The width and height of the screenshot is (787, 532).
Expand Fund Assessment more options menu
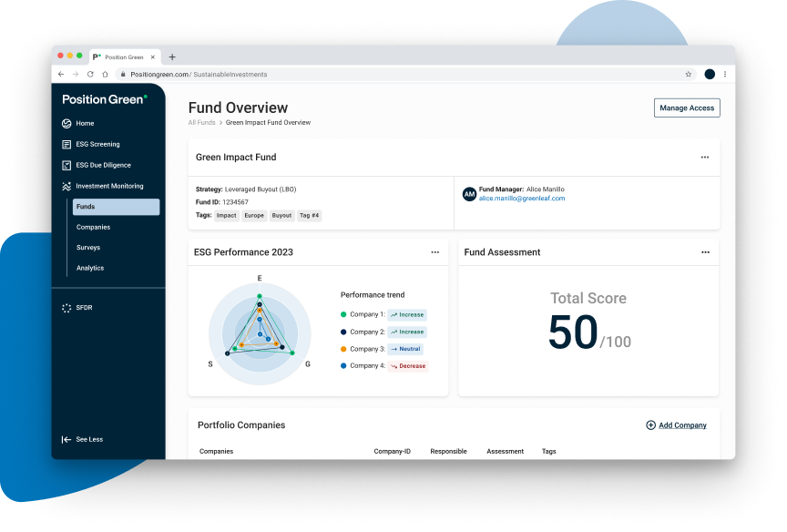[705, 252]
